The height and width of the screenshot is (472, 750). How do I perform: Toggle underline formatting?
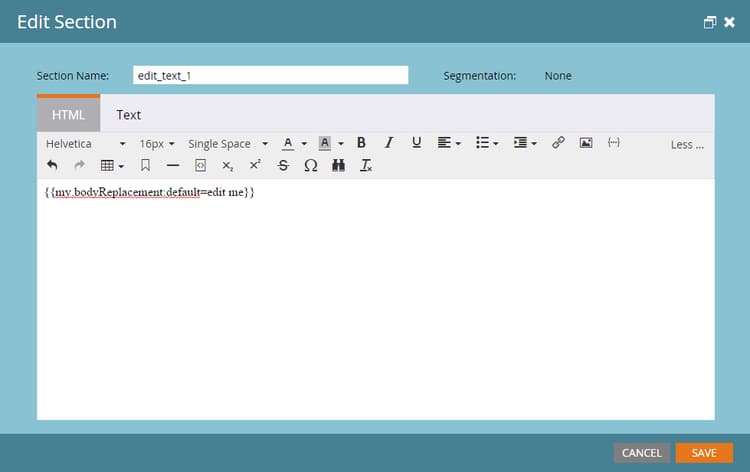(x=417, y=143)
